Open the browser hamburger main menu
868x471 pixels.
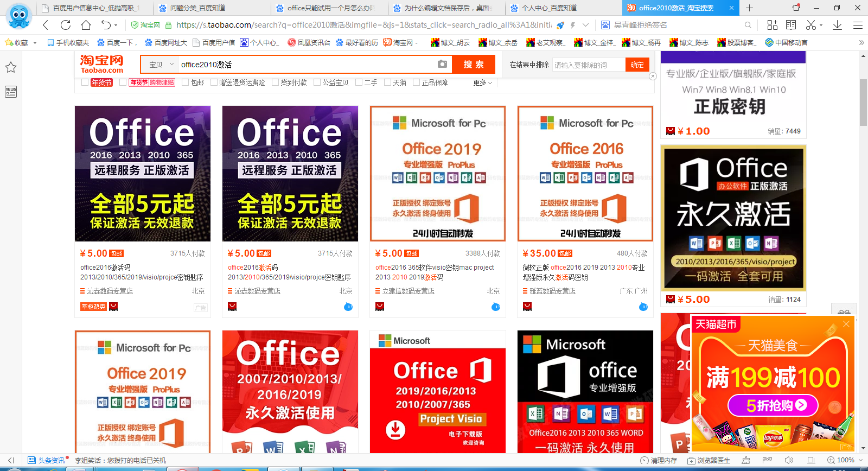pos(858,25)
